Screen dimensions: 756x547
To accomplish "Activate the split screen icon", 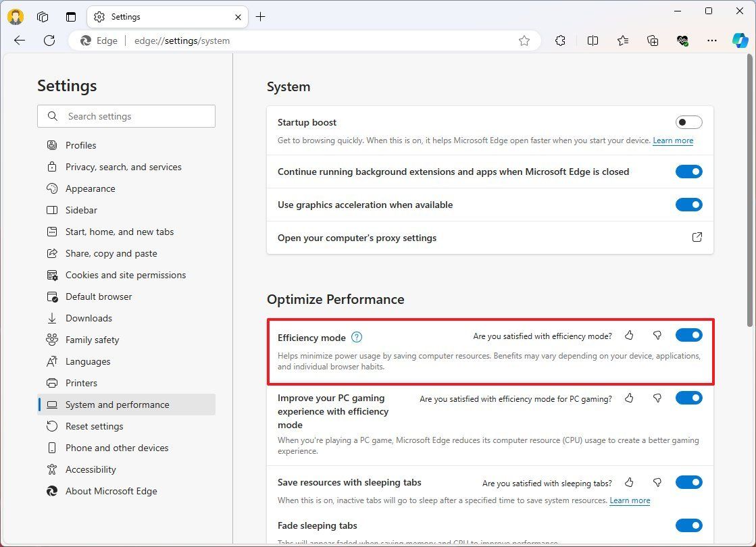I will pyautogui.click(x=593, y=41).
